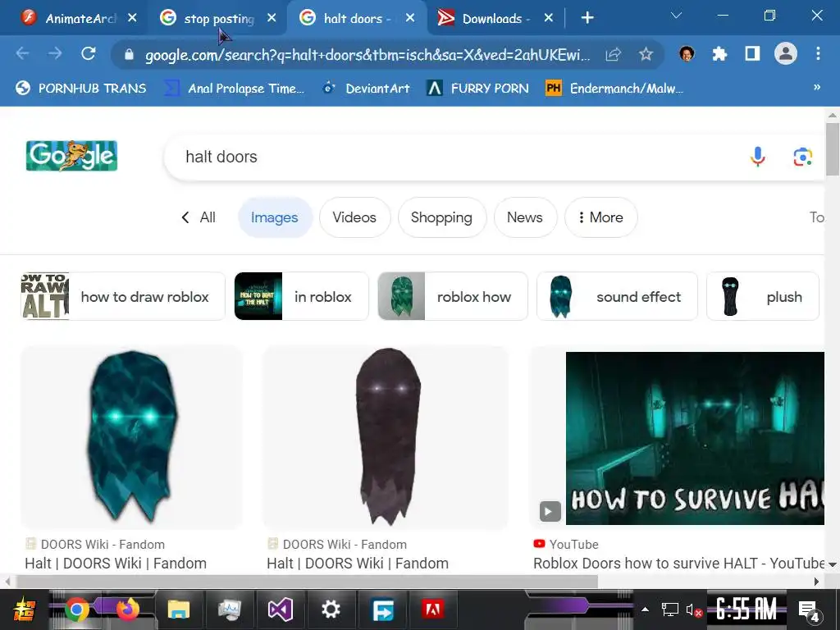Click the round avatar extension icon
The width and height of the screenshot is (840, 630).
pos(687,53)
